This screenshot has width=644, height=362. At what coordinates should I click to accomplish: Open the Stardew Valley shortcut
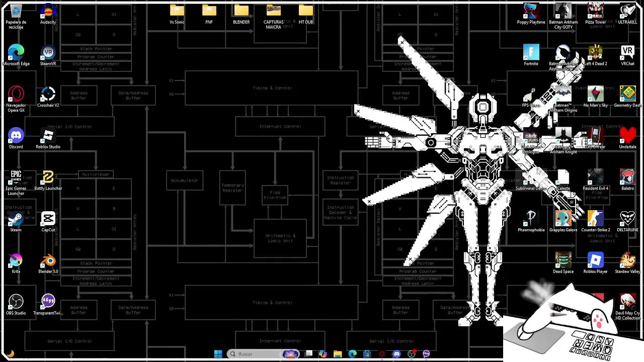(628, 263)
